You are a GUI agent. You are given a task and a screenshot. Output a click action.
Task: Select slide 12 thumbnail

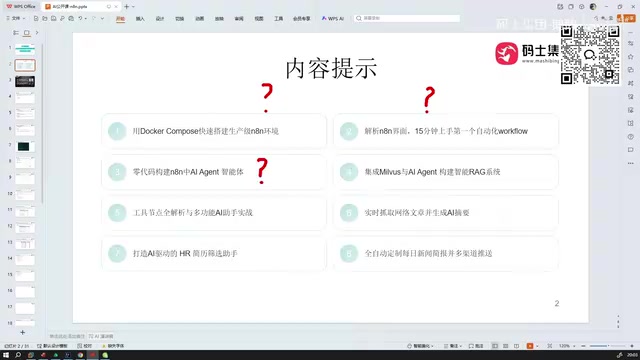pos(25,227)
